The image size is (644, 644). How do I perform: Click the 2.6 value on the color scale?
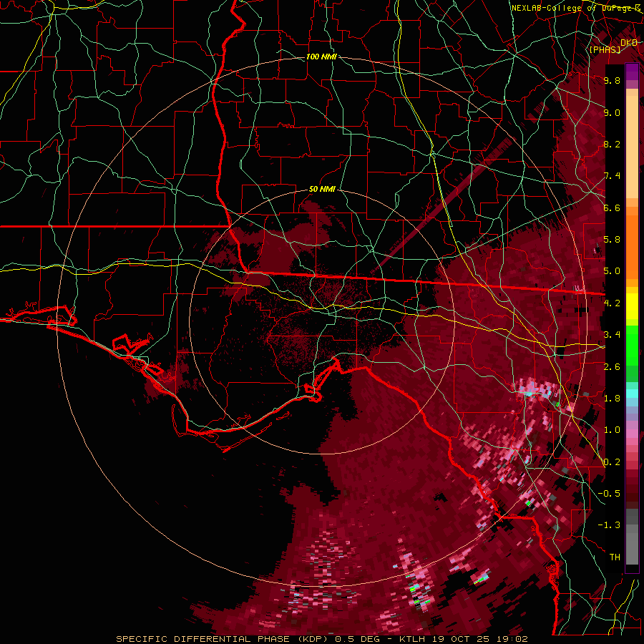(612, 367)
